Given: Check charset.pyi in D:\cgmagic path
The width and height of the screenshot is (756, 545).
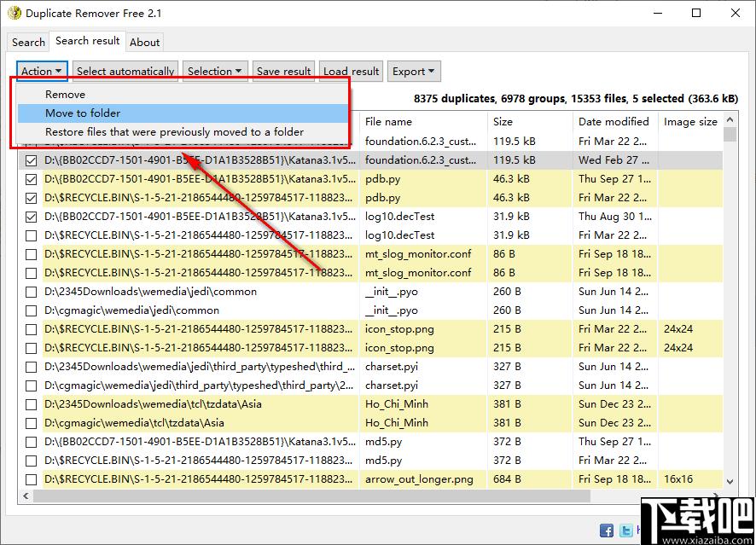Looking at the screenshot, I should (x=31, y=386).
